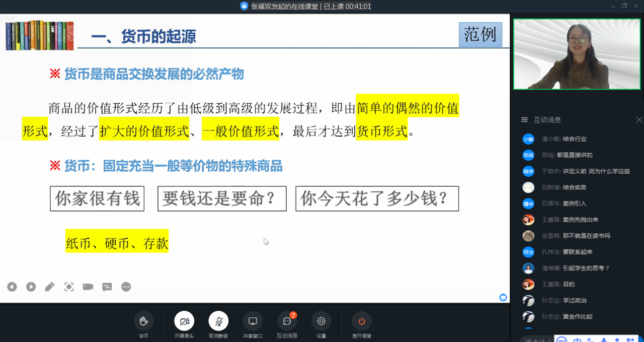Click the video camera icon on slide toolbar
Image resolution: width=644 pixels, height=342 pixels.
tap(88, 287)
